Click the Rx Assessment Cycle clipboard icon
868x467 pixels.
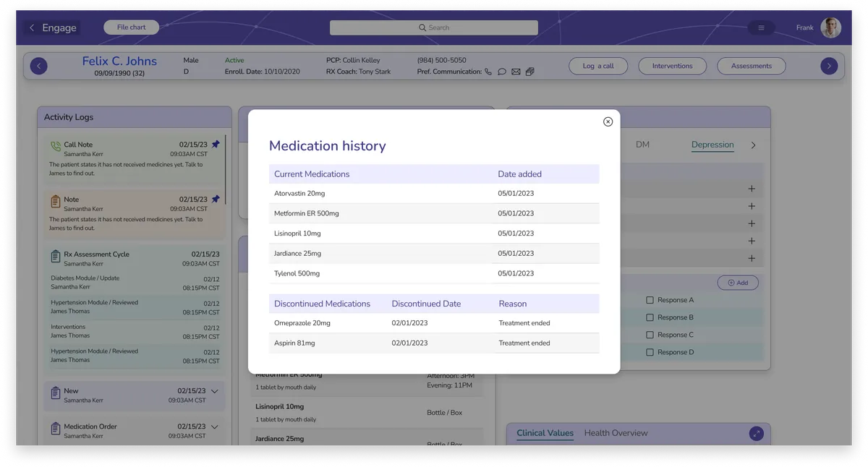pyautogui.click(x=56, y=257)
